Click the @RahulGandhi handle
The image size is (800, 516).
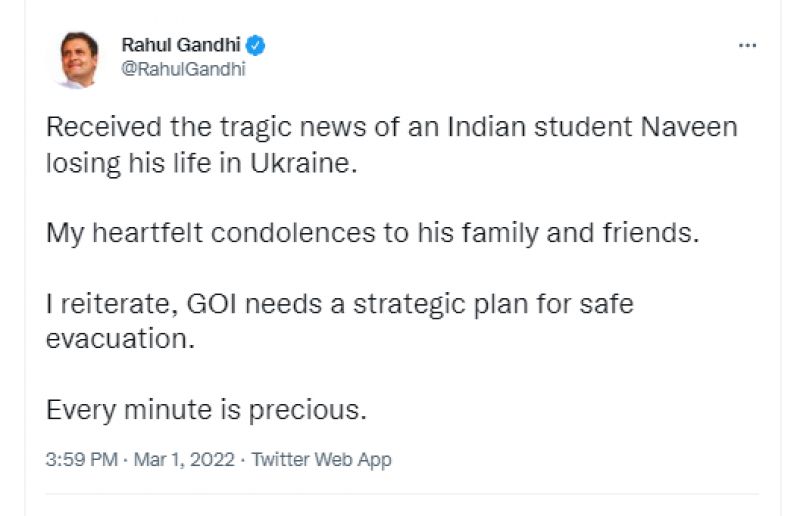coord(183,69)
